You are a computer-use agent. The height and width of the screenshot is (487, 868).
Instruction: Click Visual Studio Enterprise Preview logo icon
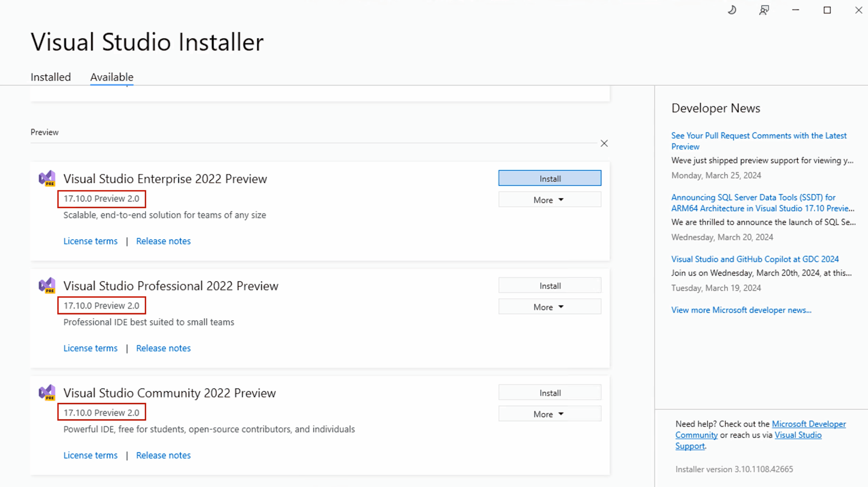47,178
